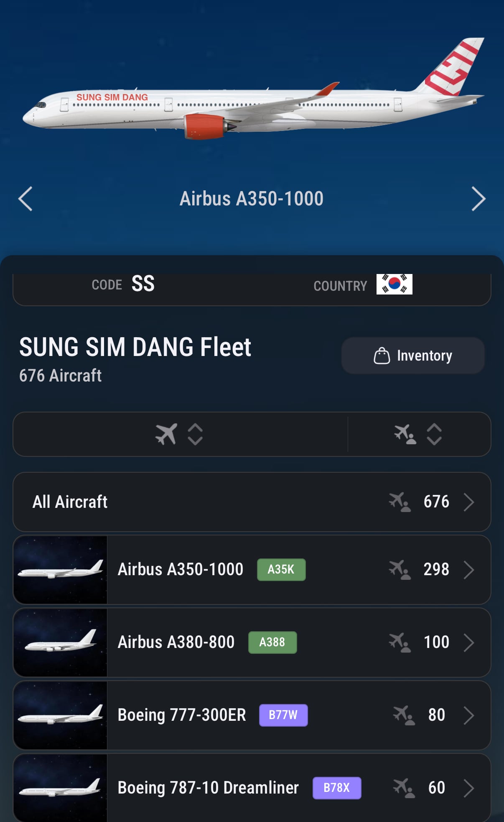Show previous aircraft with left arrow
This screenshot has height=822, width=504.
25,198
